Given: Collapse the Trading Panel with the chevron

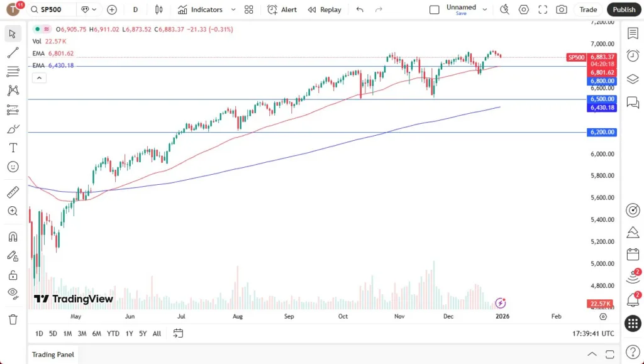Looking at the screenshot, I should (592, 354).
